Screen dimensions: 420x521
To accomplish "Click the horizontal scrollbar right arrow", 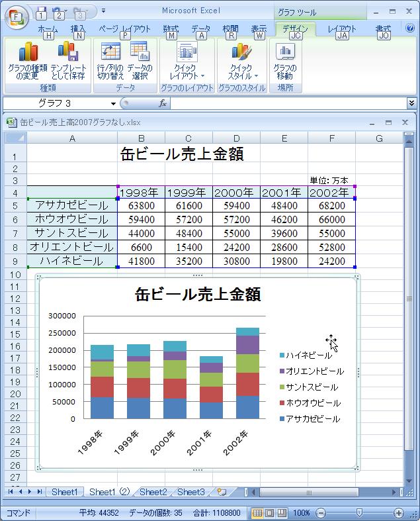I will 394,492.
